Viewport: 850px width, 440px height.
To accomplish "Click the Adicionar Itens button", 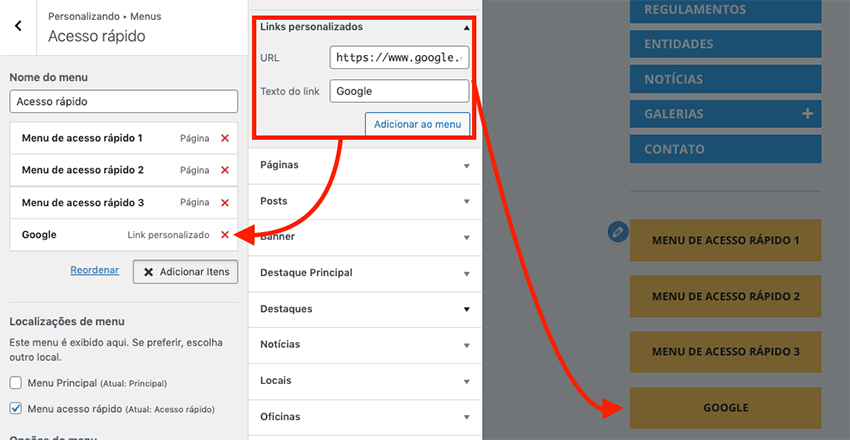I will [x=185, y=271].
